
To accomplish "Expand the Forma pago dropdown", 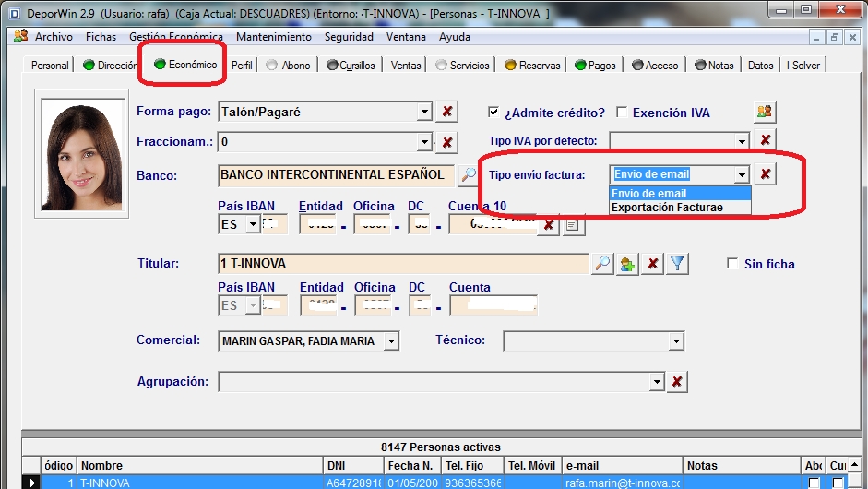I will click(424, 112).
